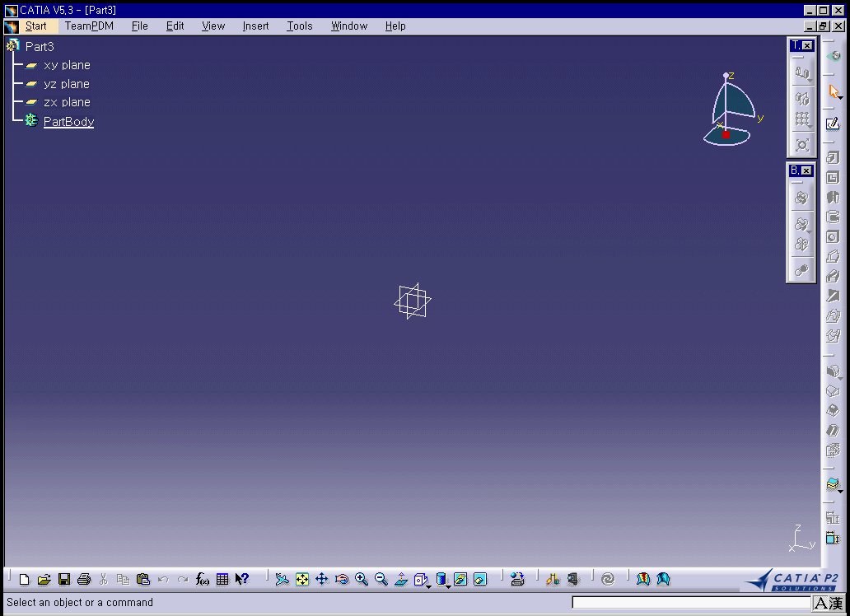The width and height of the screenshot is (850, 616).
Task: Click the Update swirl icon
Action: [608, 579]
